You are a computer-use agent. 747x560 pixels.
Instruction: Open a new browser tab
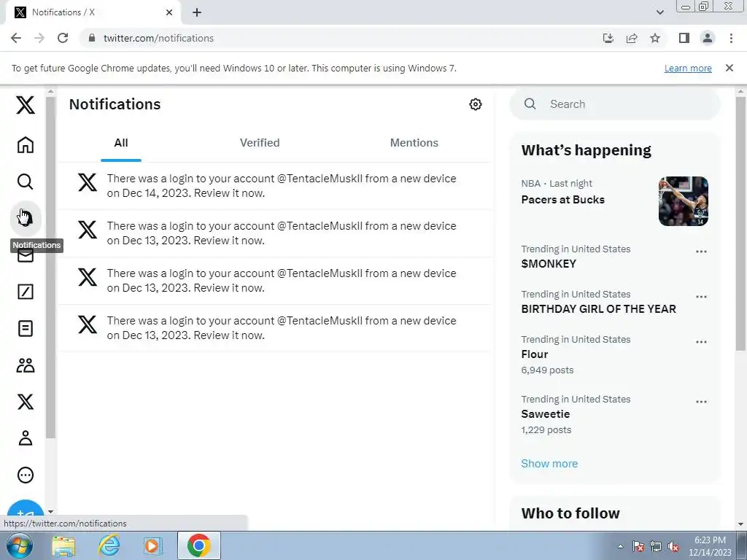pyautogui.click(x=197, y=12)
